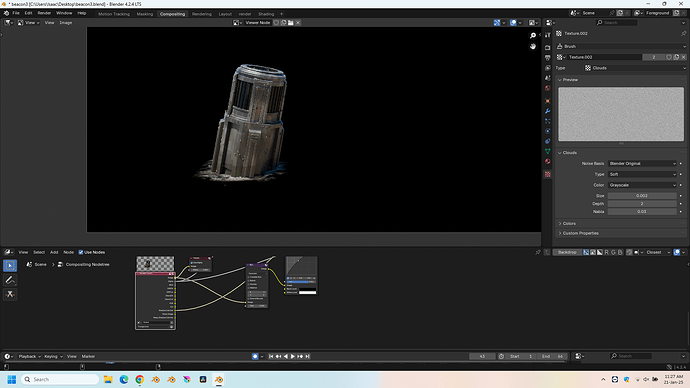Open the Noise Basis dropdown

pos(642,163)
